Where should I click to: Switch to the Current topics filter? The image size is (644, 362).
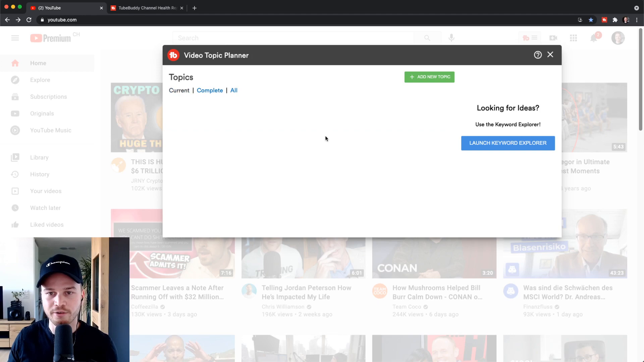(x=179, y=90)
